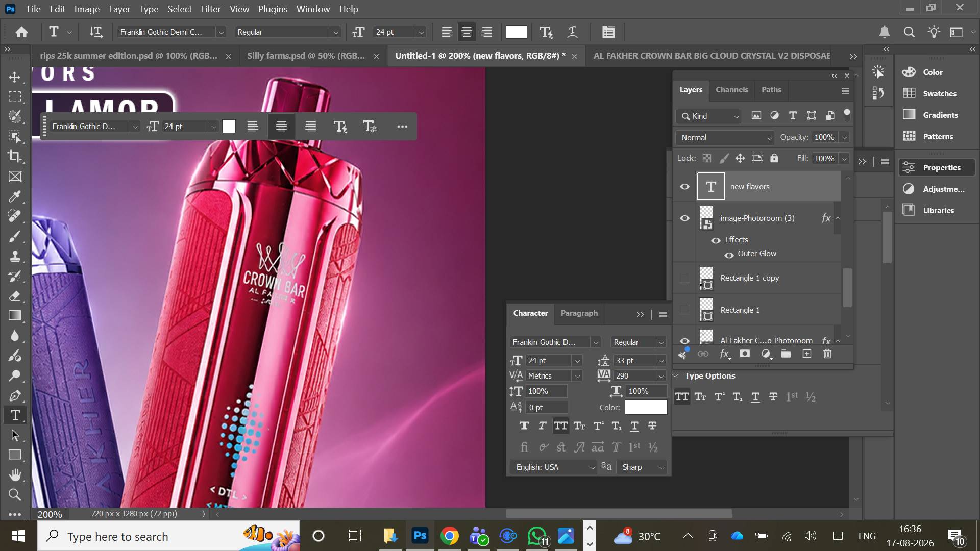This screenshot has width=980, height=551.
Task: Hide the new flavors text layer
Action: (x=684, y=187)
